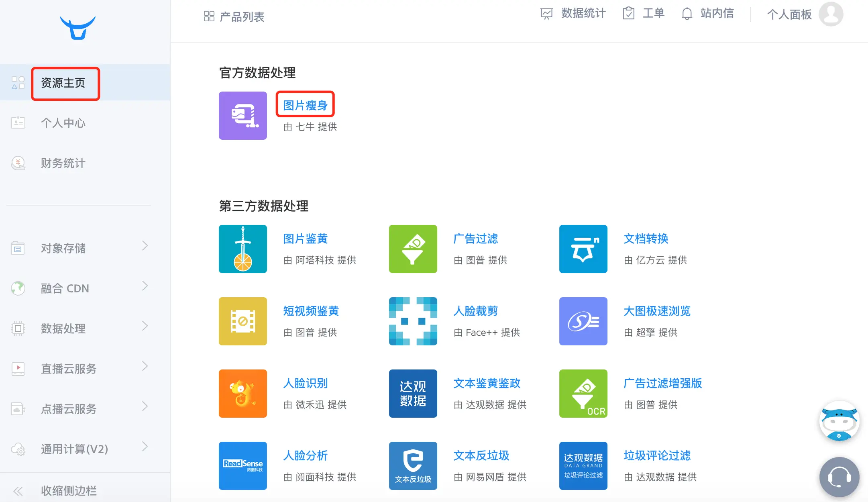The width and height of the screenshot is (868, 502).
Task: Open the 广告过滤 link
Action: [475, 239]
